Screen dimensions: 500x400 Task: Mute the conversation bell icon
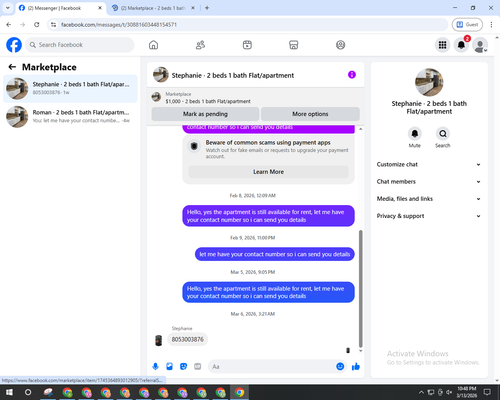click(x=415, y=134)
